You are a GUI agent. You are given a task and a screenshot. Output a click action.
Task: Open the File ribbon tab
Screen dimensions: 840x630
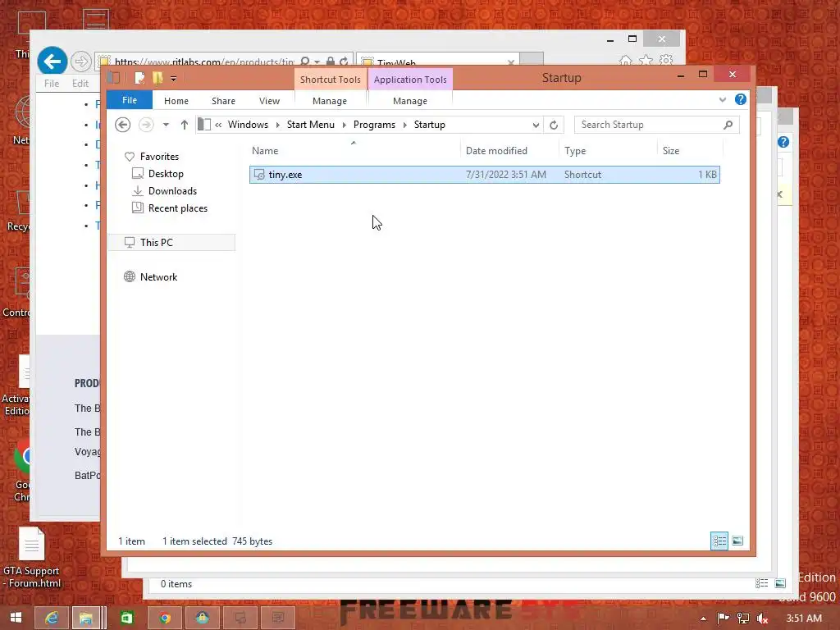pos(129,100)
